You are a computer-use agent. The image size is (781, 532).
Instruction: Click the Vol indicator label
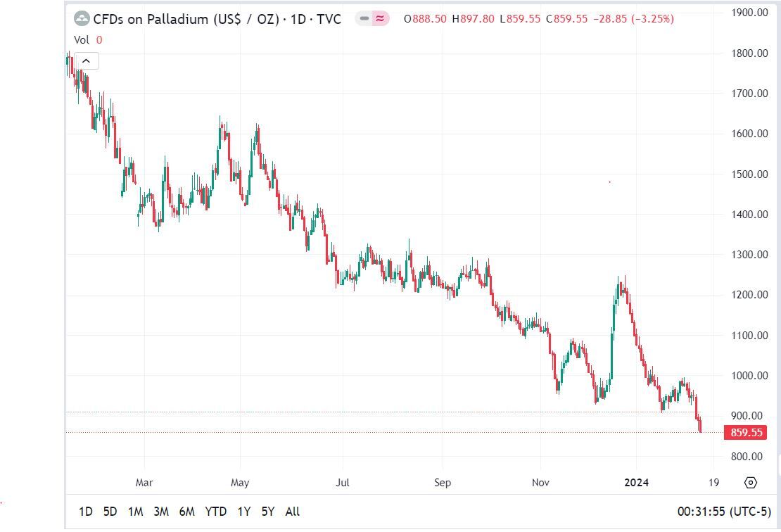81,40
